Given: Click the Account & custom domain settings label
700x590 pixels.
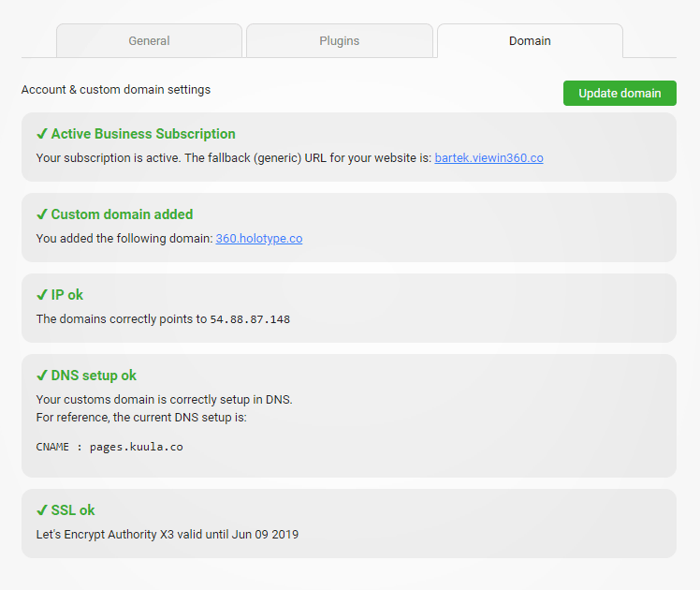Looking at the screenshot, I should tap(116, 90).
